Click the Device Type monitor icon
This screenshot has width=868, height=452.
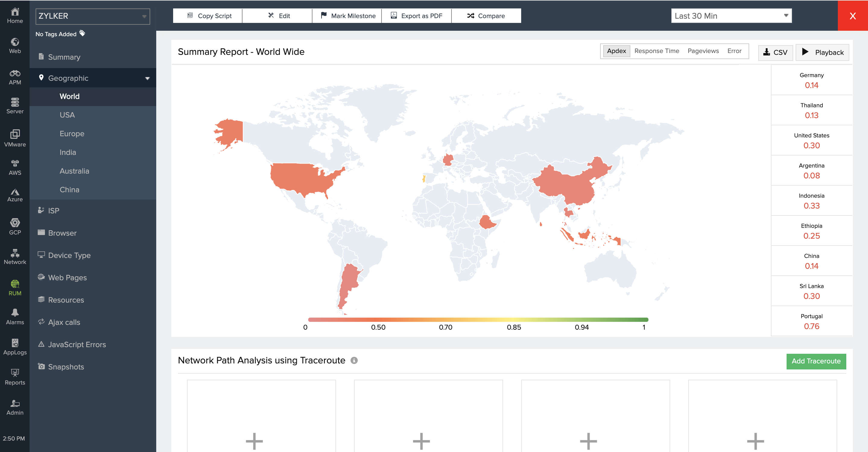[x=41, y=254]
